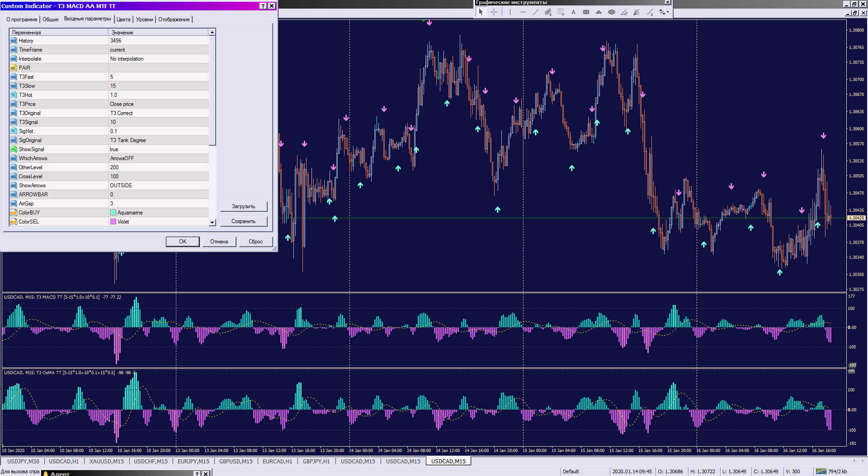
Task: Select the Fibonacci fan tool
Action: click(637, 12)
